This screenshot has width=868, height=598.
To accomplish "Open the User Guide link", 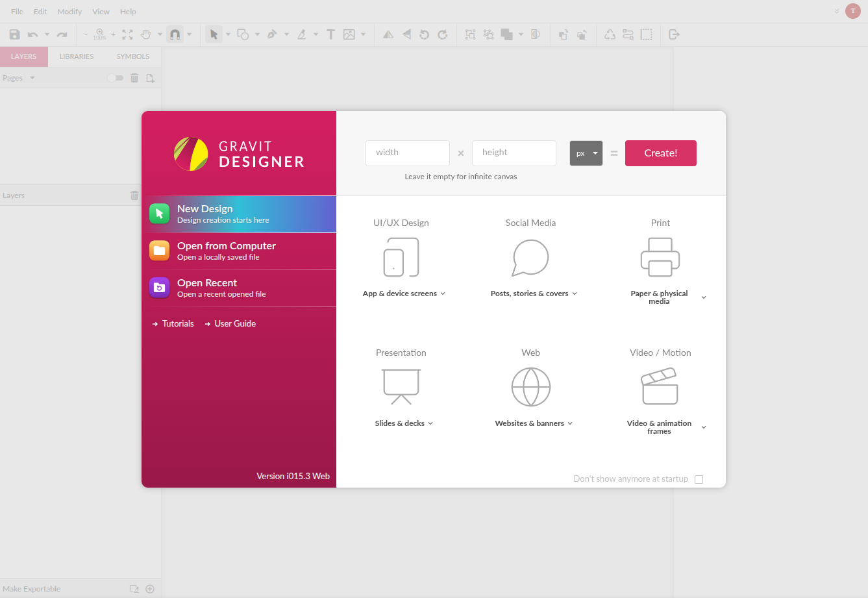I will point(235,323).
